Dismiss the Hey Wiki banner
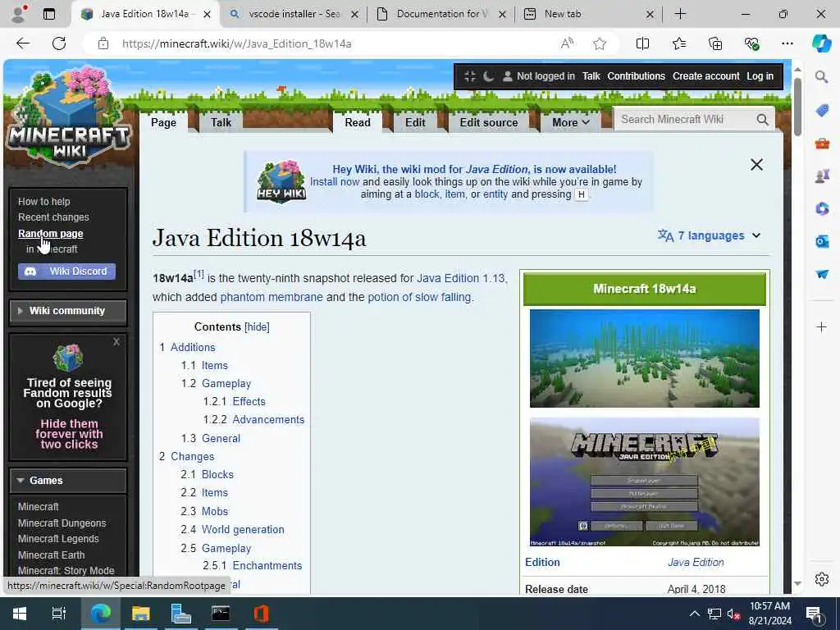840x630 pixels. tap(756, 164)
